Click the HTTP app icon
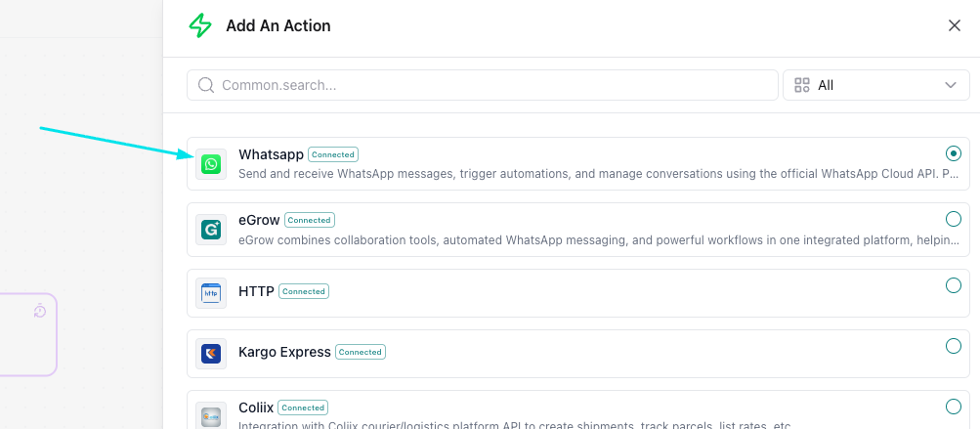 [211, 292]
